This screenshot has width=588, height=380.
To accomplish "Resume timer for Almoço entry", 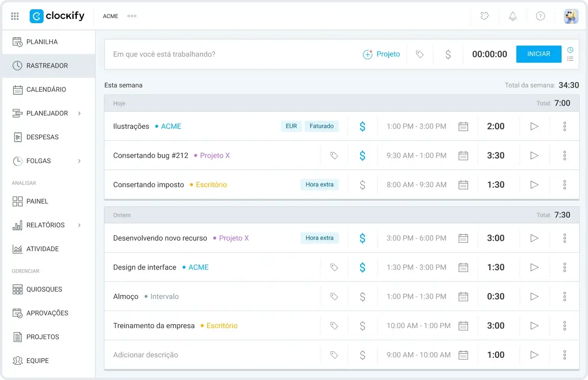I will click(x=534, y=297).
